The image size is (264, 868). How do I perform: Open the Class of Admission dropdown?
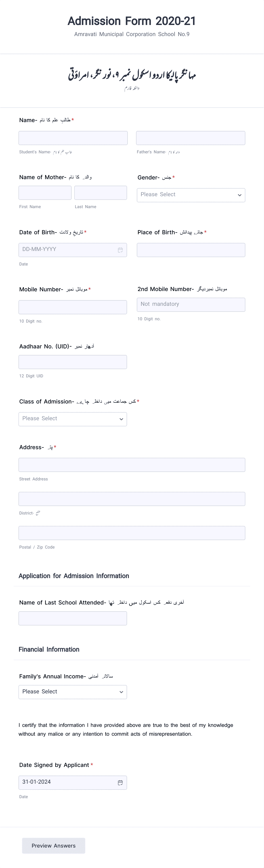(73, 419)
